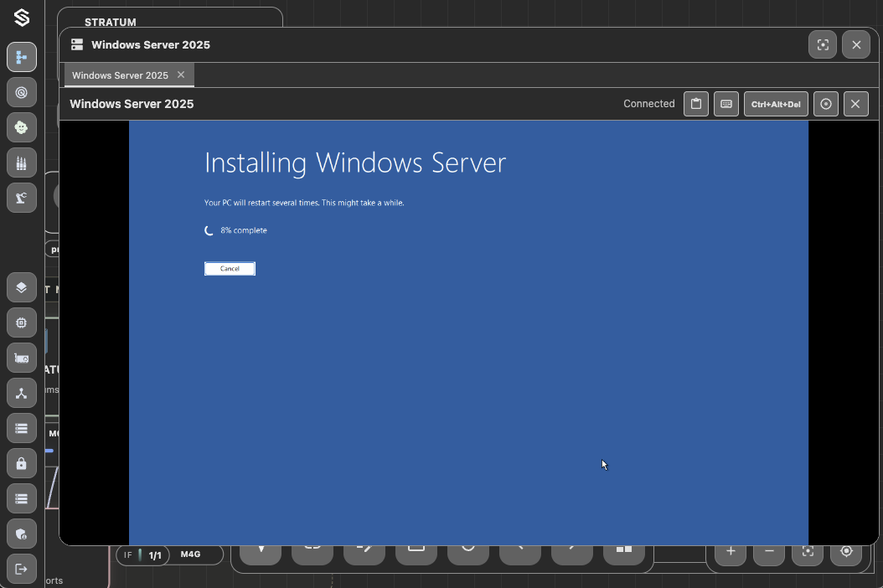Screen dimensions: 883x588
Task: Click the recenter target canvas button
Action: tap(846, 551)
